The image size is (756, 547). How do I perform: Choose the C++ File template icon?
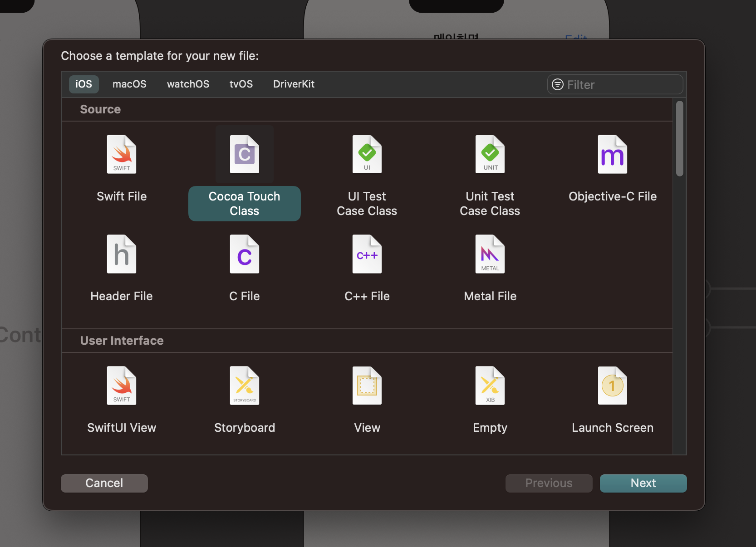(x=367, y=254)
